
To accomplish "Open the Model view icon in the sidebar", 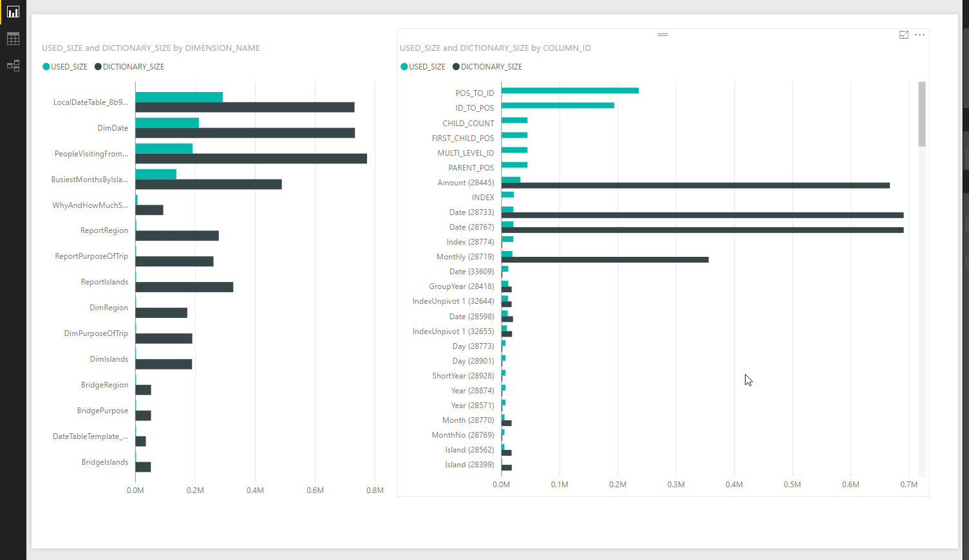I will click(x=13, y=65).
